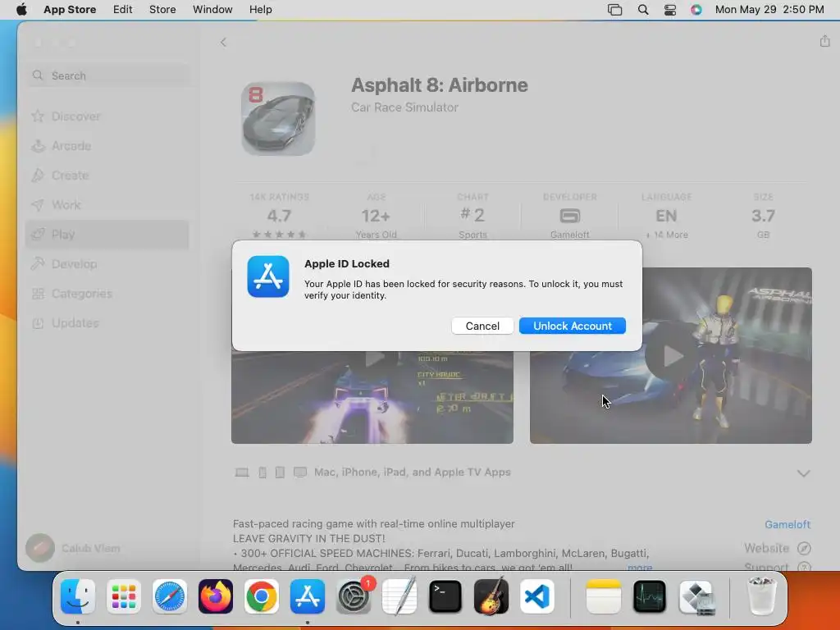Open the Apple menu
The height and width of the screenshot is (630, 840).
(21, 10)
